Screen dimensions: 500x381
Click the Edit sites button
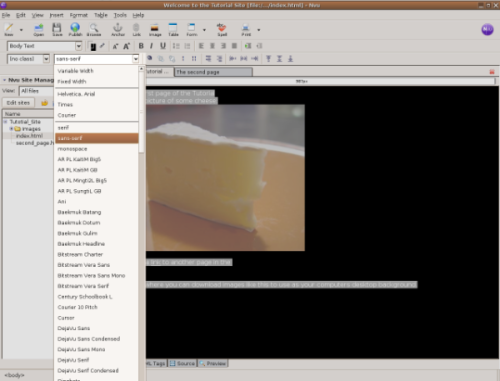18,103
